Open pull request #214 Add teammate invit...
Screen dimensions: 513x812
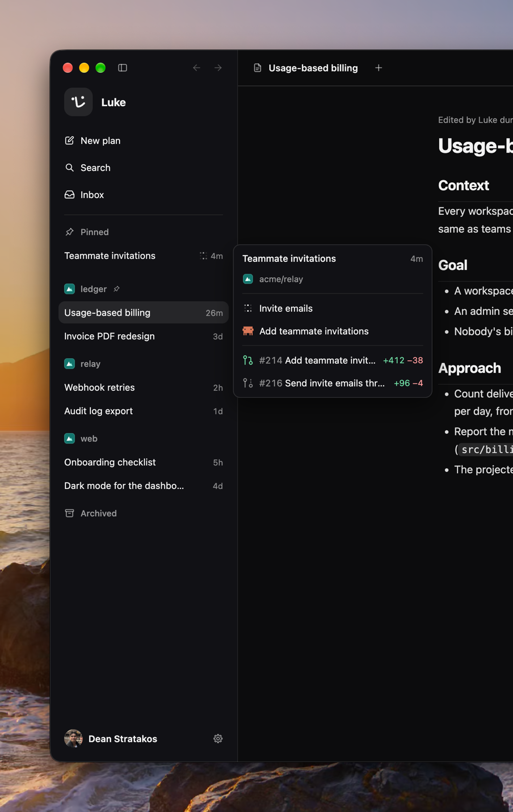click(x=333, y=360)
